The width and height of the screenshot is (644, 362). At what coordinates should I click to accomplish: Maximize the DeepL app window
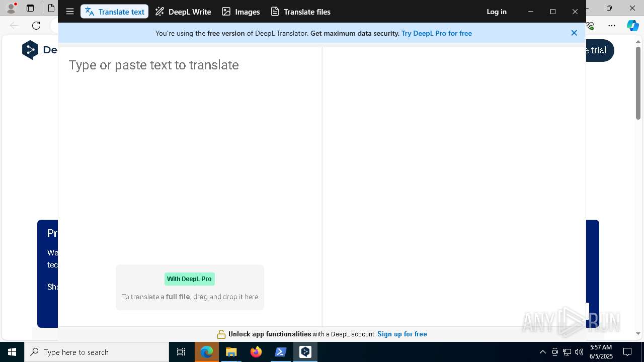coord(553,12)
